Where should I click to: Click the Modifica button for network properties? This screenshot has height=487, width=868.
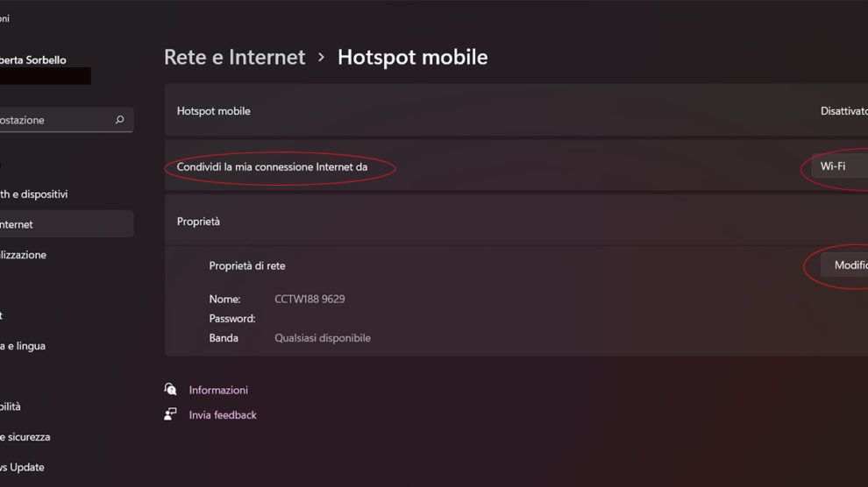click(846, 265)
